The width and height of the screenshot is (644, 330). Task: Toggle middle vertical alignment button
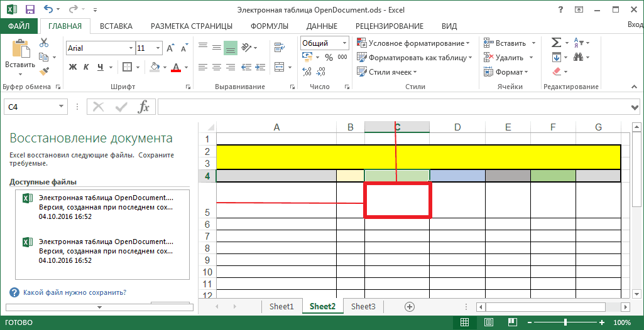pos(216,48)
